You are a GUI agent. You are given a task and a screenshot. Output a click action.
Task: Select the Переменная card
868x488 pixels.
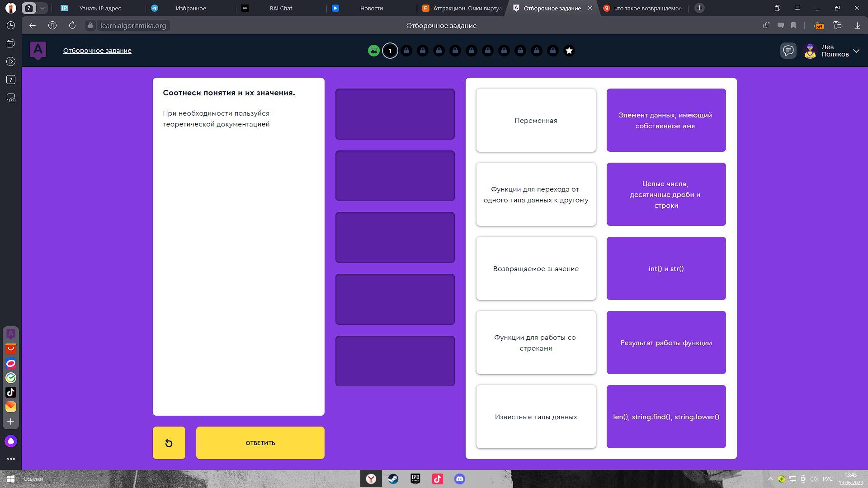(536, 120)
